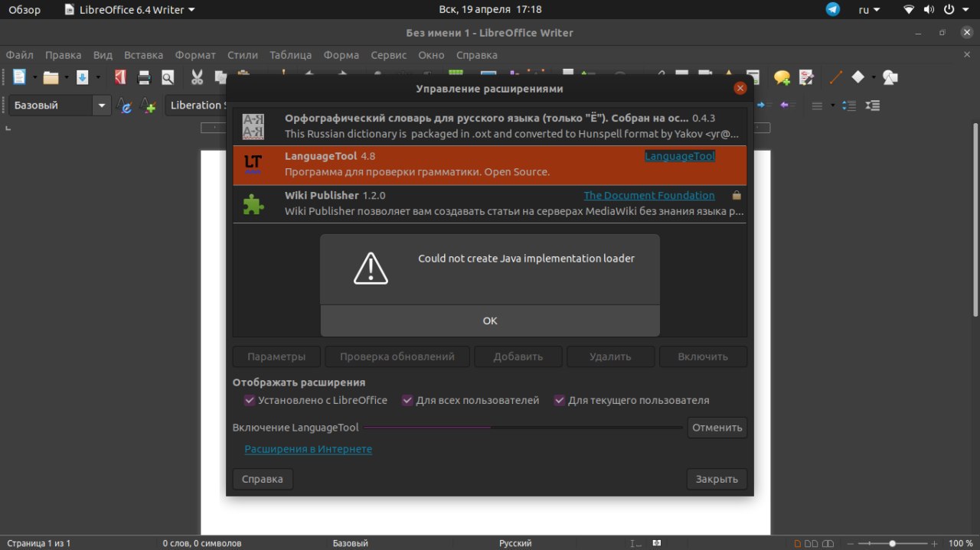980x550 pixels.
Task: Open the Сервис menu
Action: tap(388, 55)
